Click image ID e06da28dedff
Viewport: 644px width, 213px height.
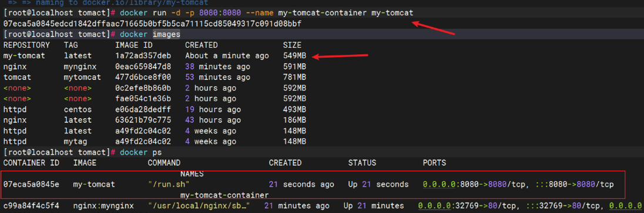click(x=143, y=110)
